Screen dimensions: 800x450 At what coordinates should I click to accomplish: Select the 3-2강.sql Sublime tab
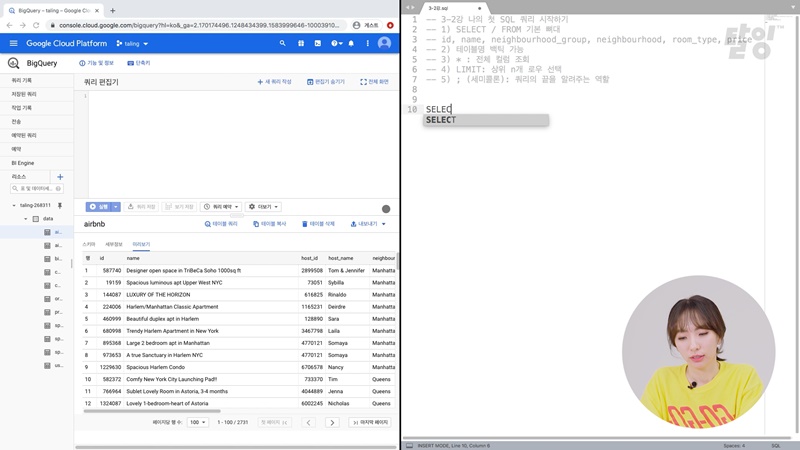[453, 8]
